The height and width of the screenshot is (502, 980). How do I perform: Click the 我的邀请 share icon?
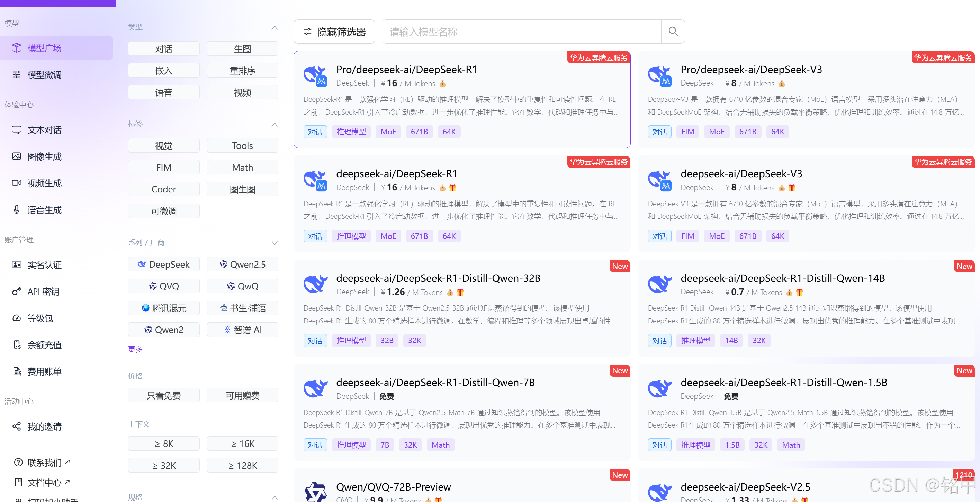point(16,426)
